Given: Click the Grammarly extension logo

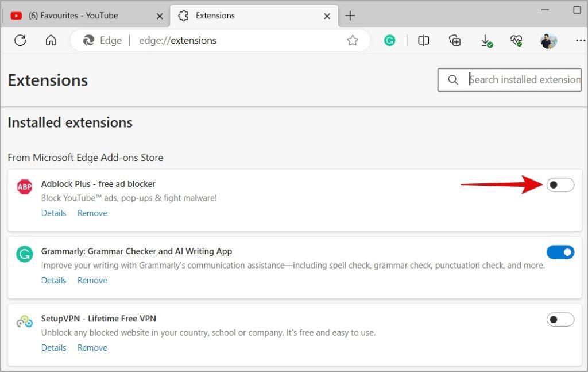Looking at the screenshot, I should pyautogui.click(x=25, y=254).
